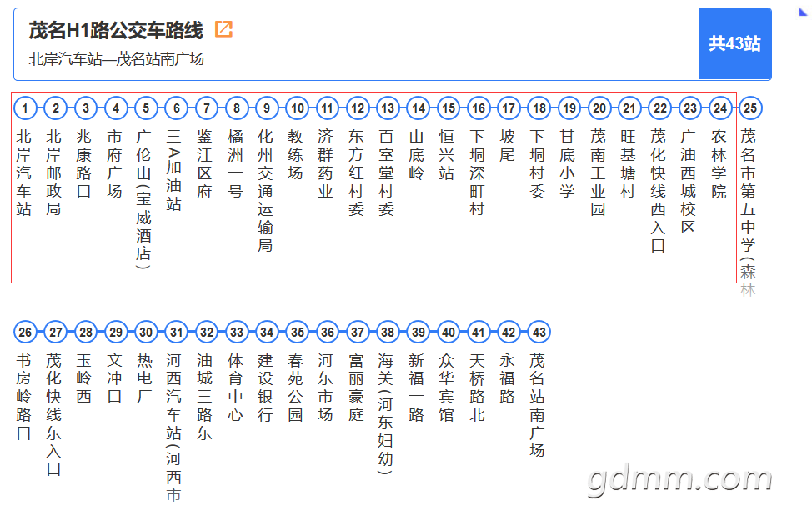Click the 永福路 stop name
Image resolution: width=812 pixels, height=531 pixels.
pos(507,378)
